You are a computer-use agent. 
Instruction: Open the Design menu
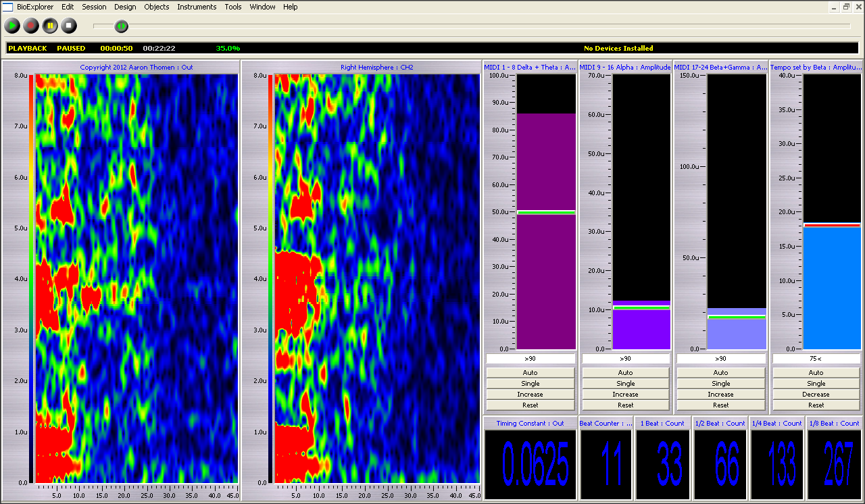(125, 7)
